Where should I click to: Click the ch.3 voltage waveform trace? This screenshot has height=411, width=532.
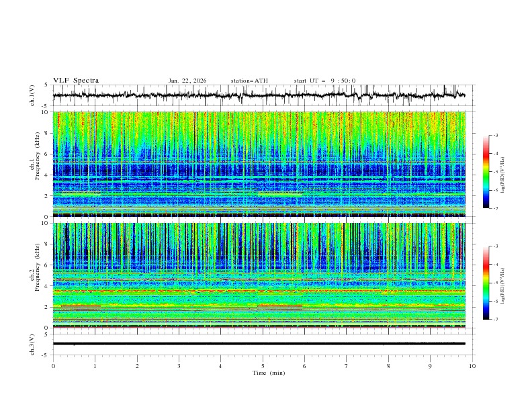[259, 344]
